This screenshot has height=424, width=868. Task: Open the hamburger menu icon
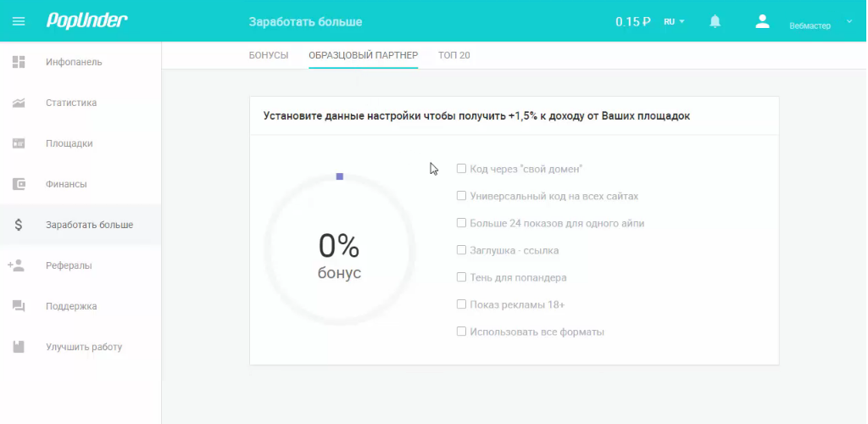coord(19,21)
